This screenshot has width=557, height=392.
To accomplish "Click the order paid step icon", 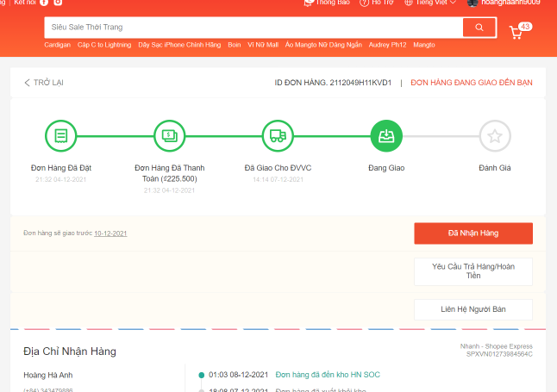I will coord(169,135).
